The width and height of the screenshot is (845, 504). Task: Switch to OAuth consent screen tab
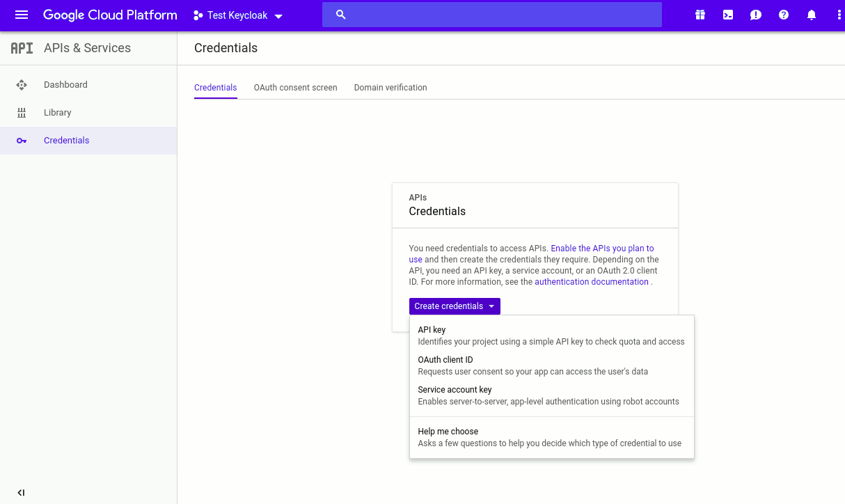(295, 88)
